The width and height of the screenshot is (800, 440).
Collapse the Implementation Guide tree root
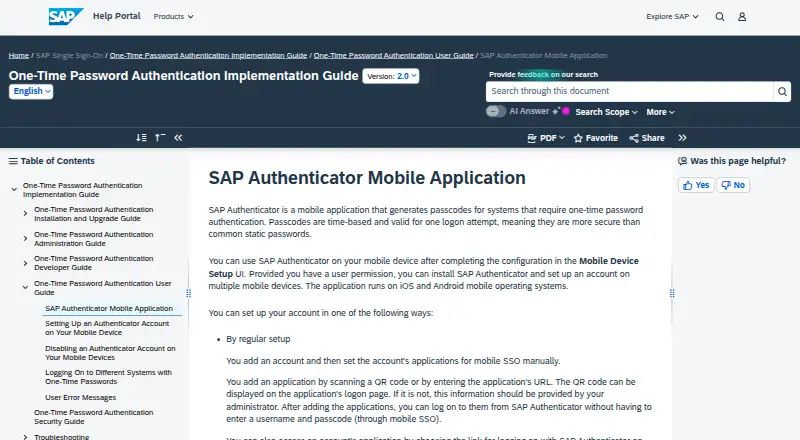pyautogui.click(x=14, y=189)
